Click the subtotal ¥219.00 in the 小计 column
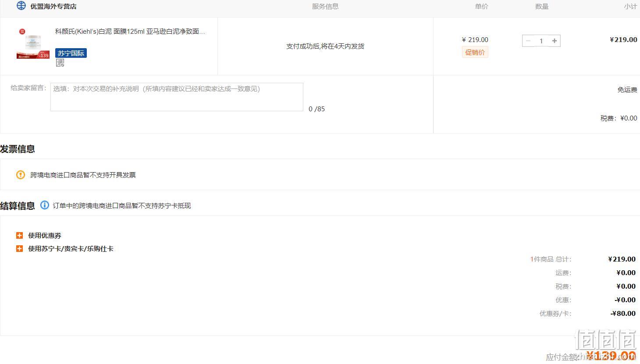The width and height of the screenshot is (640, 364). click(x=623, y=40)
